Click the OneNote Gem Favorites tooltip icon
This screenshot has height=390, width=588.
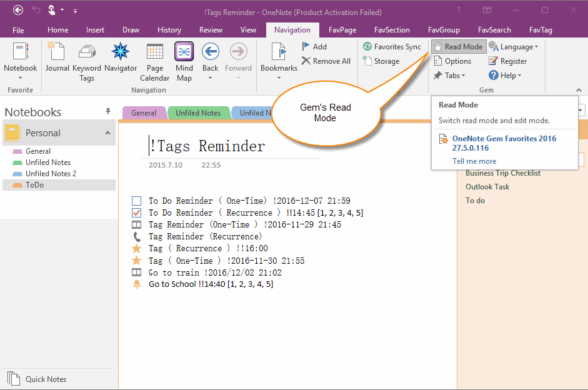pos(444,139)
